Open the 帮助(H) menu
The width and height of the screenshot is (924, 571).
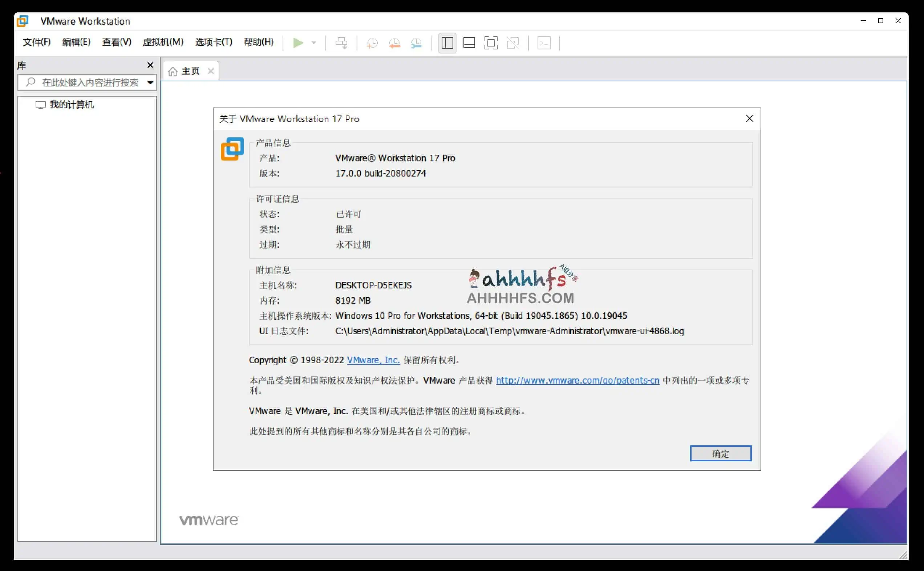(x=258, y=42)
